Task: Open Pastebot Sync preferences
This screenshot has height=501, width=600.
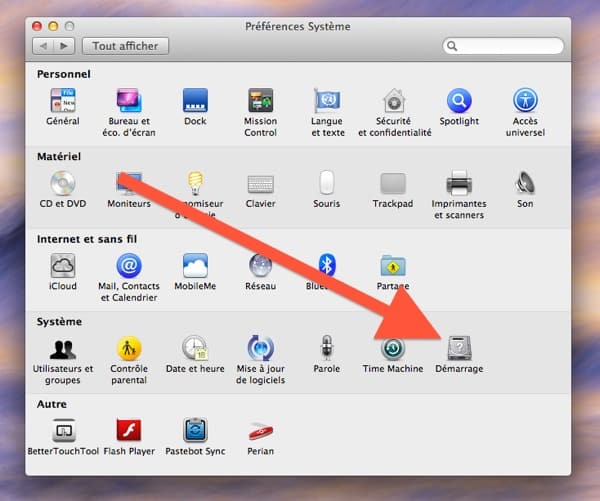Action: tap(195, 430)
